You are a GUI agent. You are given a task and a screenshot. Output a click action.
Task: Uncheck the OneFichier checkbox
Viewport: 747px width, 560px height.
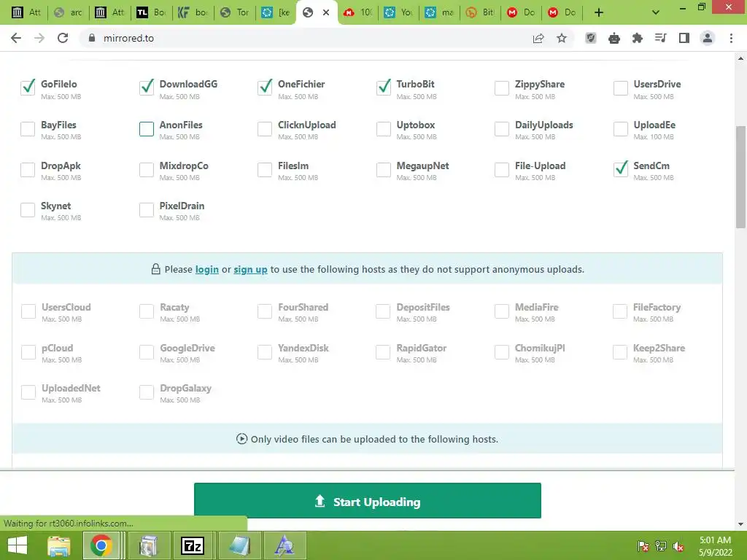265,87
